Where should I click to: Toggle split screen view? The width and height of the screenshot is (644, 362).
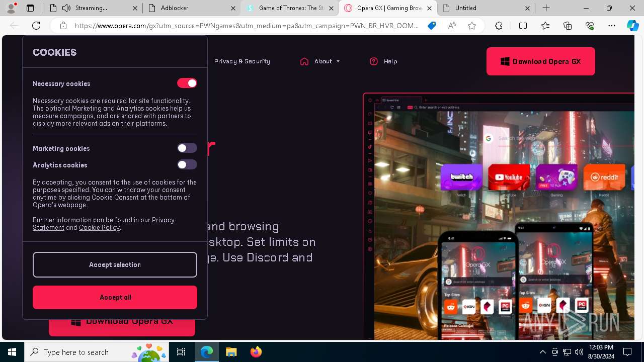click(x=523, y=26)
